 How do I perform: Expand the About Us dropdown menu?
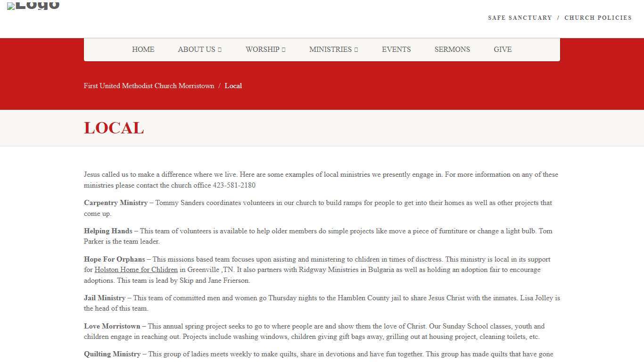tap(199, 49)
